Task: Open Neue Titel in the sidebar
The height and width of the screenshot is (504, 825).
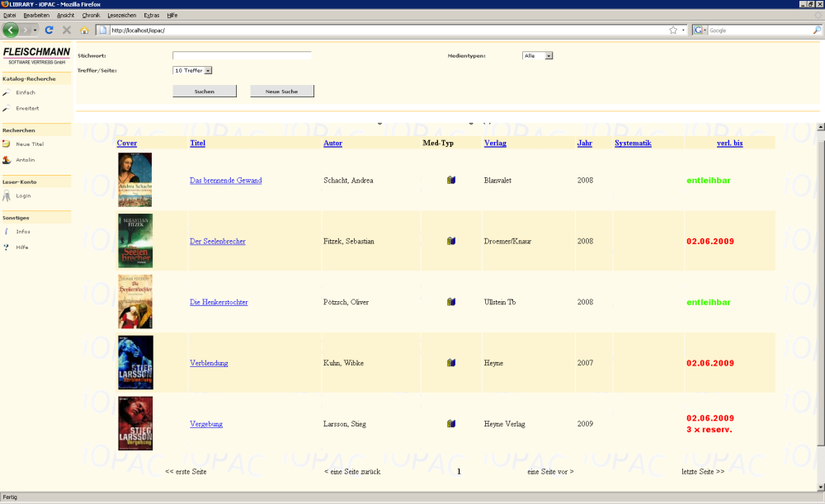Action: pyautogui.click(x=29, y=144)
